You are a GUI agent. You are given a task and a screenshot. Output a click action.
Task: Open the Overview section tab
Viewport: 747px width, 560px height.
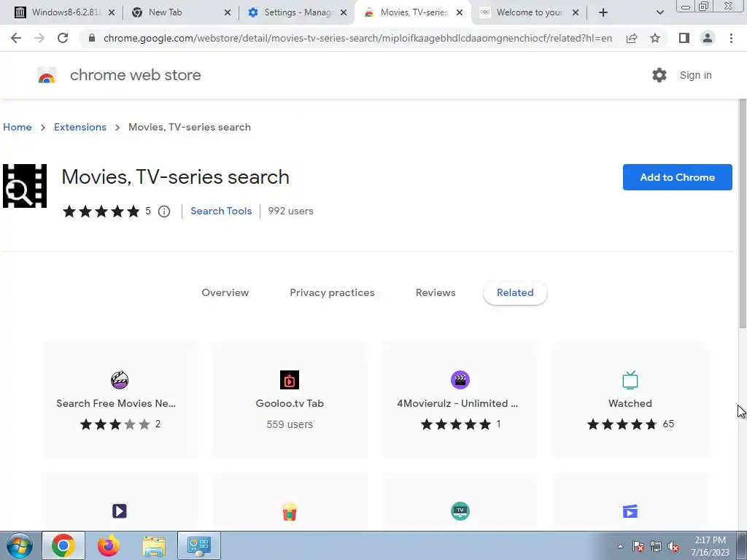coord(225,292)
